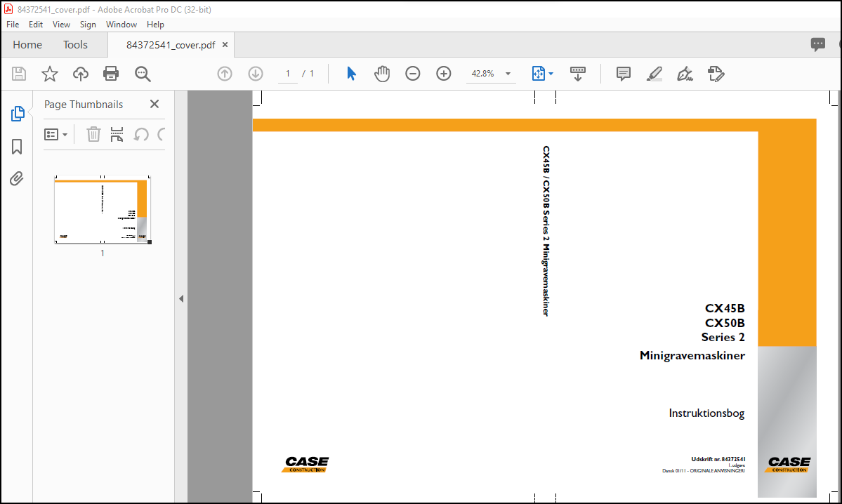Open the Find text magnifier icon
The height and width of the screenshot is (504, 842).
click(143, 74)
